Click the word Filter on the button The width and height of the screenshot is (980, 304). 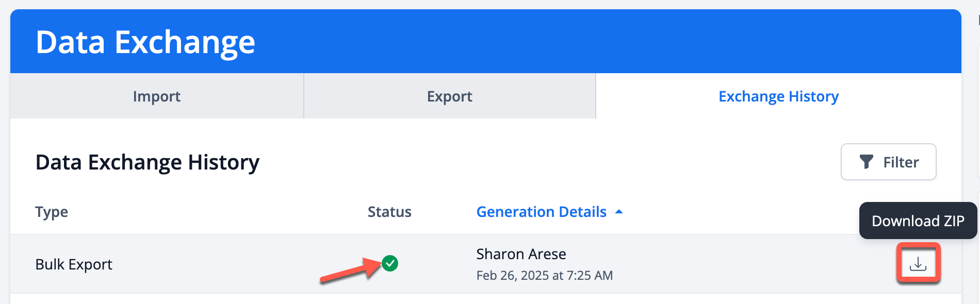(901, 162)
